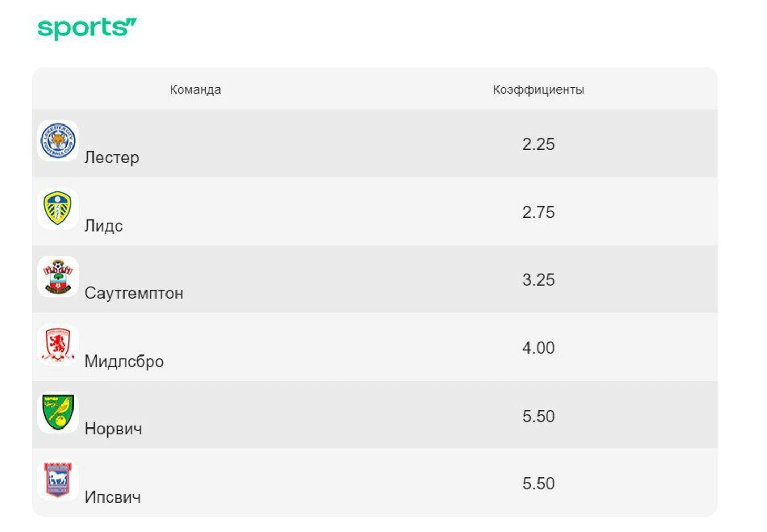Select the 2.75 odds for Лидс

point(538,212)
